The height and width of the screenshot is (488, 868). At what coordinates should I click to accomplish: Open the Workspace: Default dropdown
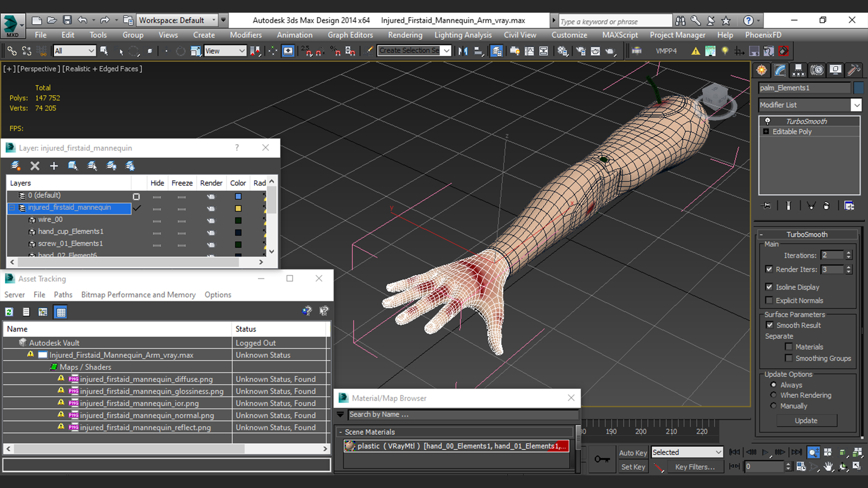(177, 20)
